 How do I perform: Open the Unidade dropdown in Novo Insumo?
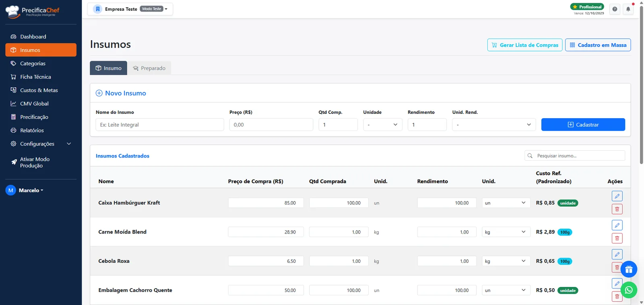point(382,125)
